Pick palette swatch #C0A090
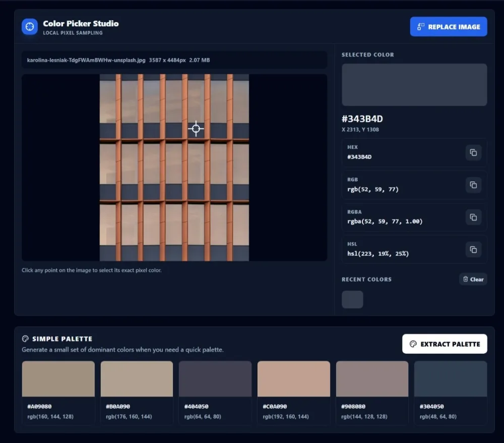This screenshot has height=443, width=504. pyautogui.click(x=293, y=379)
